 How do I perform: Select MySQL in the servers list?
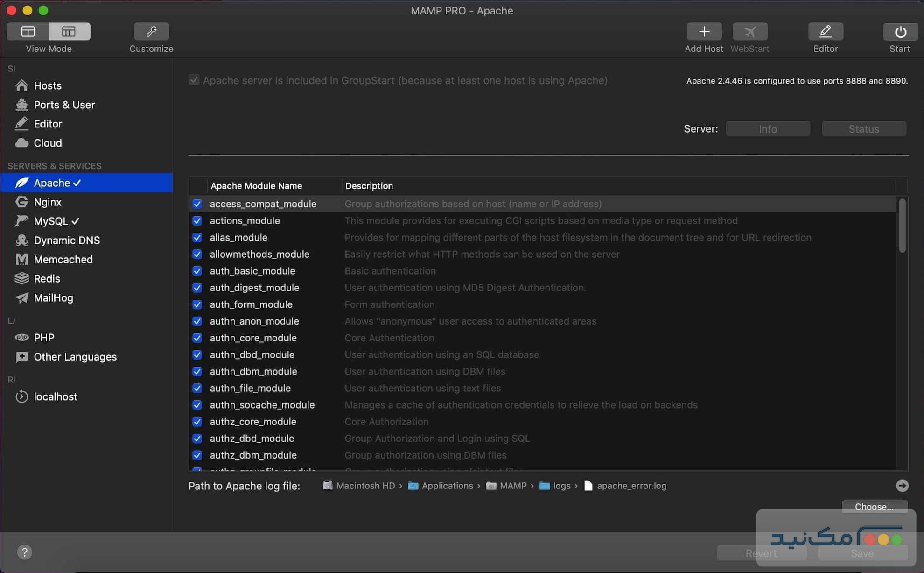[51, 221]
